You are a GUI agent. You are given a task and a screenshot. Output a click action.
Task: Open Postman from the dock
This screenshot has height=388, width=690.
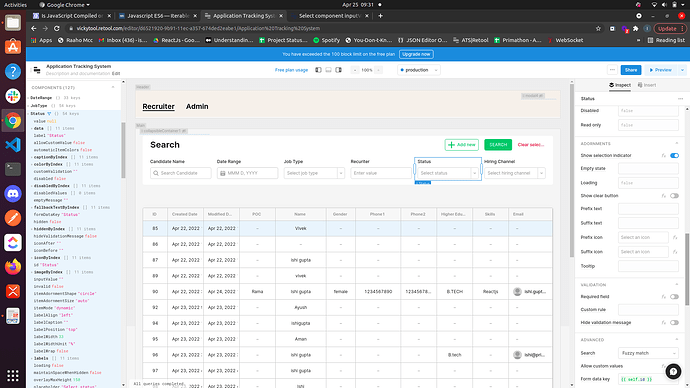13,218
